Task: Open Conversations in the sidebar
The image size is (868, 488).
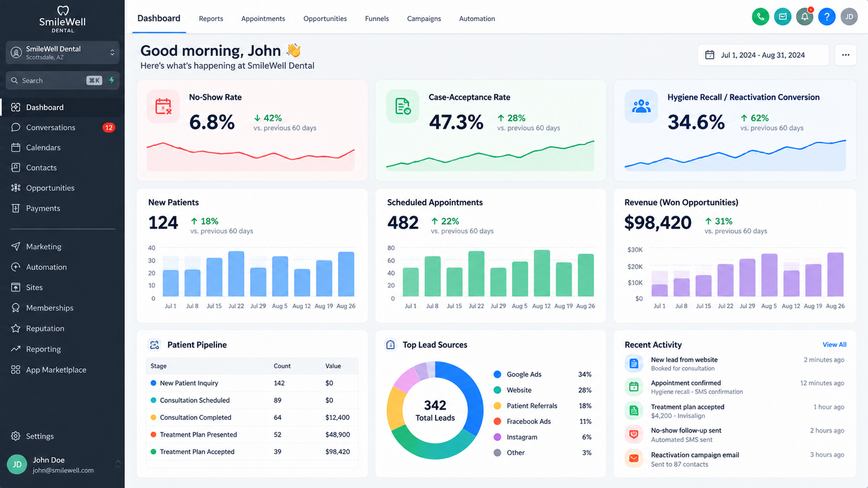Action: pos(62,127)
